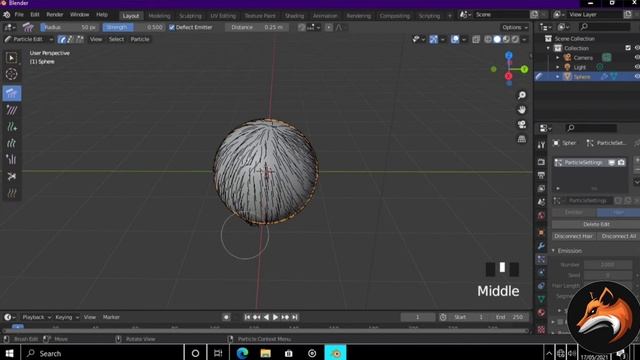This screenshot has height=360, width=640.
Task: Switch to the Modeling workspace tab
Action: click(159, 16)
